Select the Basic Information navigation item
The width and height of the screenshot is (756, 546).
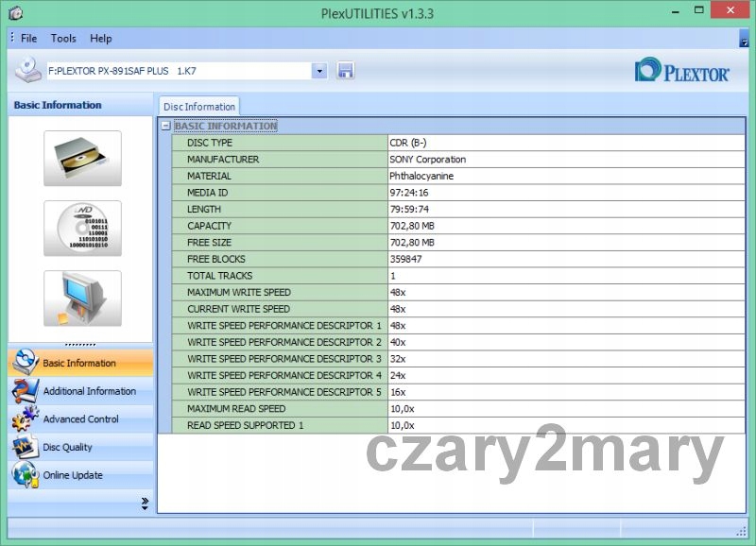click(x=80, y=363)
